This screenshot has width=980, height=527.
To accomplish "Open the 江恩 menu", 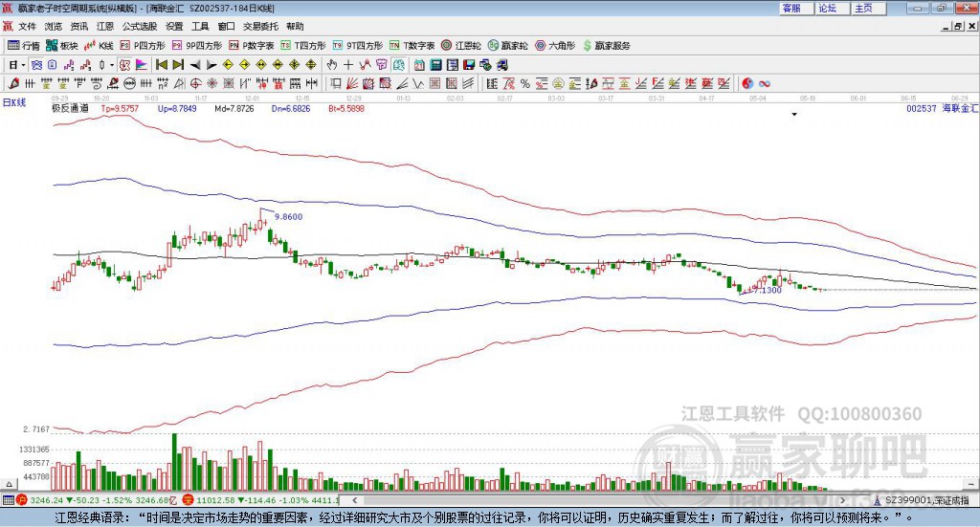I will point(105,26).
